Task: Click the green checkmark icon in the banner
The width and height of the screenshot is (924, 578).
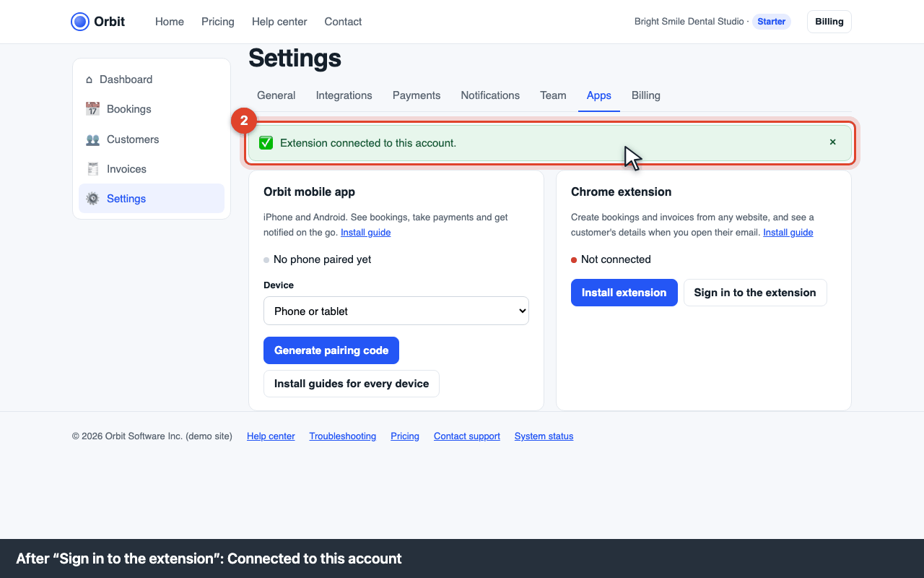Action: [266, 143]
